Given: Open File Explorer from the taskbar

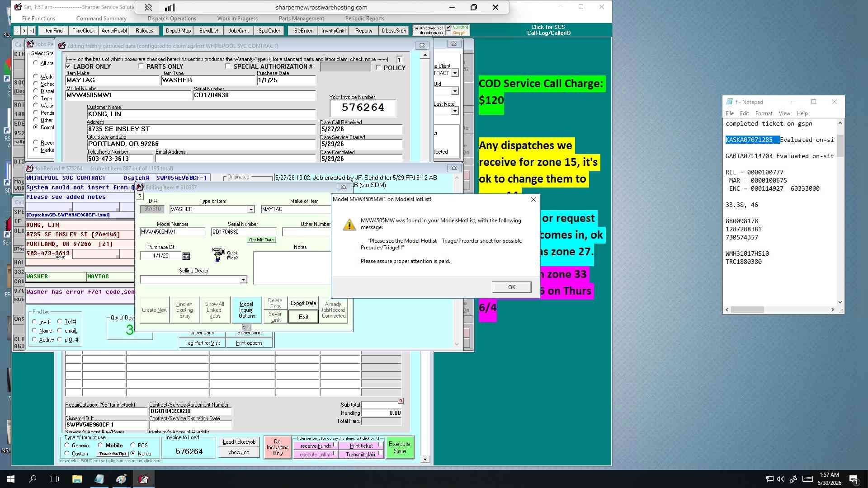Looking at the screenshot, I should tap(77, 479).
